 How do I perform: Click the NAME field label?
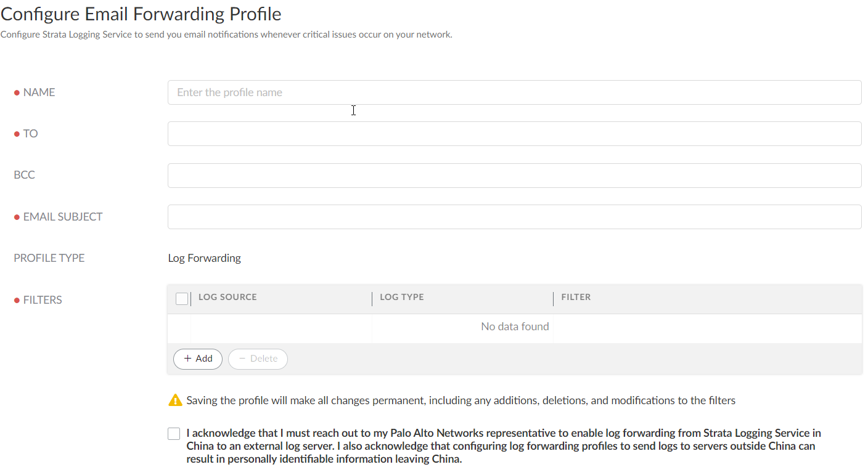point(39,92)
